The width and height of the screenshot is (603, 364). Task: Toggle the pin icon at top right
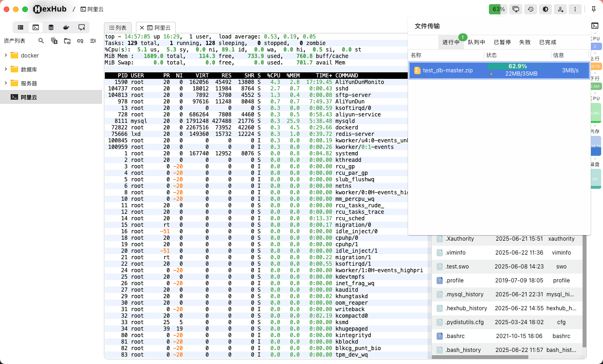point(593,9)
